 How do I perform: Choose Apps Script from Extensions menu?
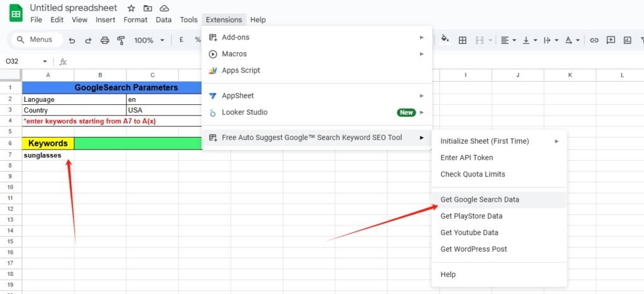click(x=317, y=70)
